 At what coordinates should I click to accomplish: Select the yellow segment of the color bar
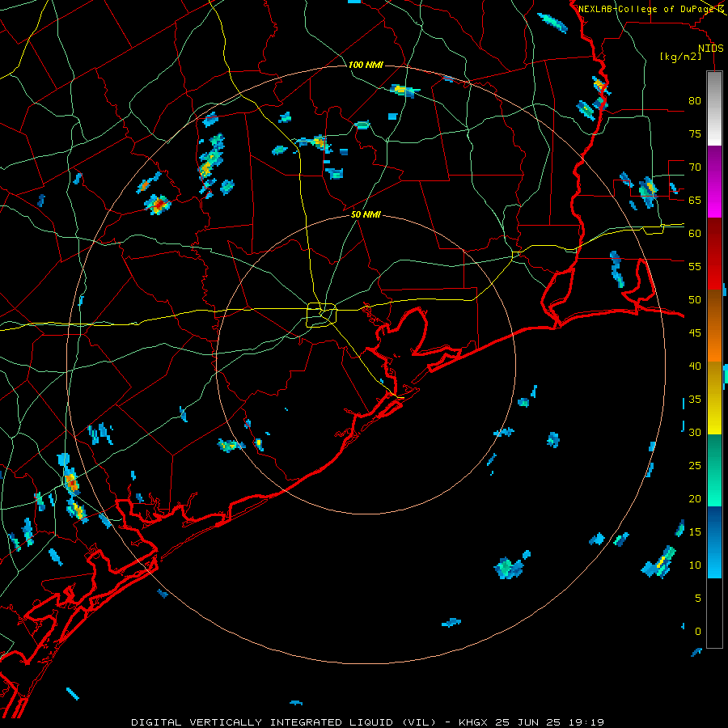(714, 398)
